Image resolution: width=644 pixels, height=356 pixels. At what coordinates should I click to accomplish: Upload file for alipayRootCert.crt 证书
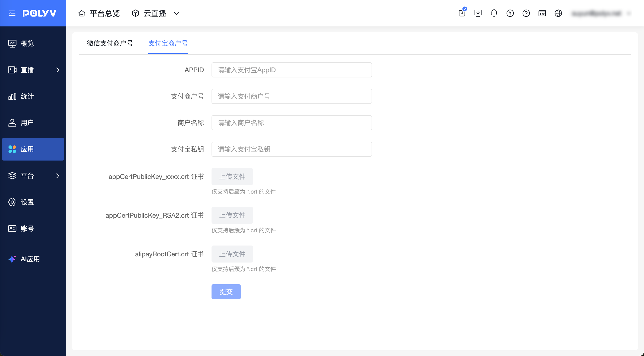click(232, 254)
